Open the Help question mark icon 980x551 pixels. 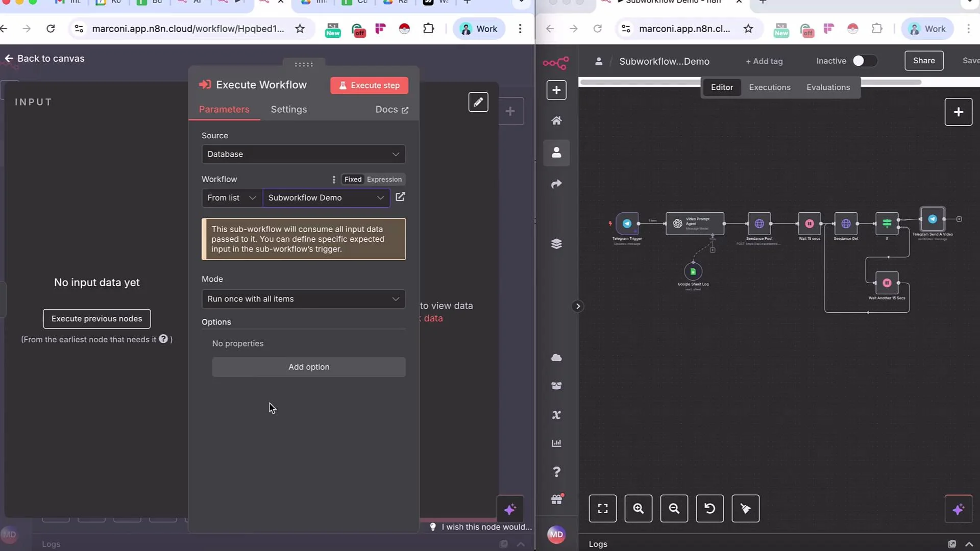556,472
